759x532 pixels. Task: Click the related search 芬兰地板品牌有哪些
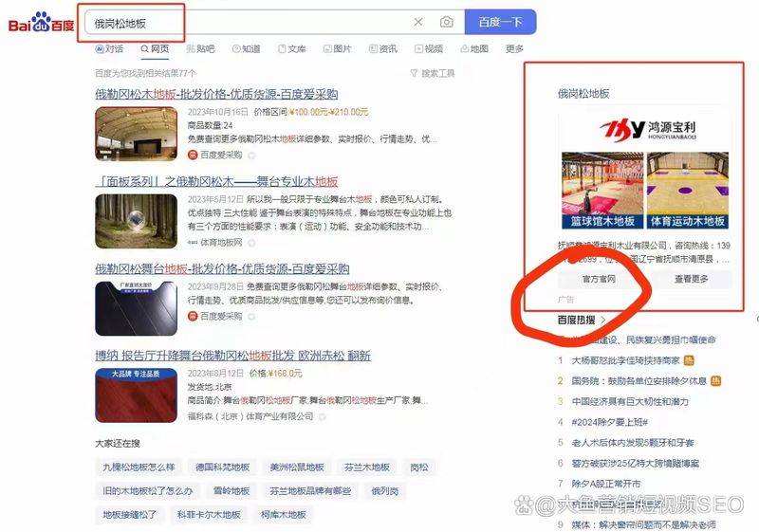[310, 490]
